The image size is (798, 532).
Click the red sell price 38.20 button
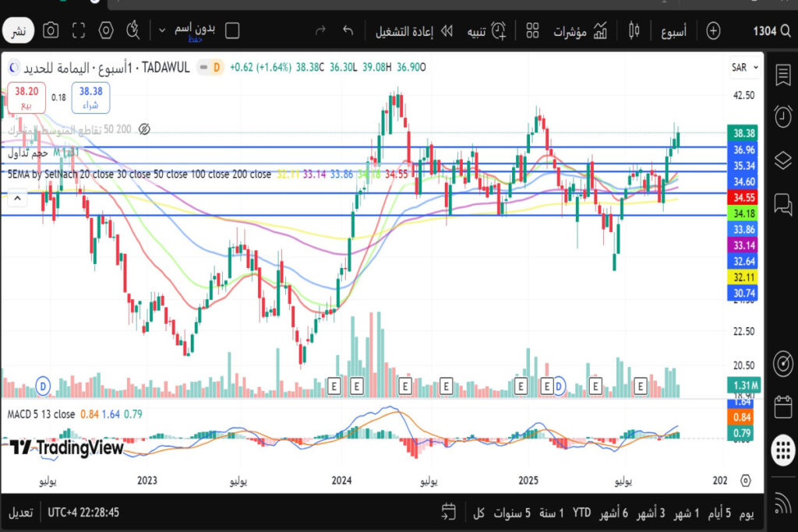tap(26, 97)
